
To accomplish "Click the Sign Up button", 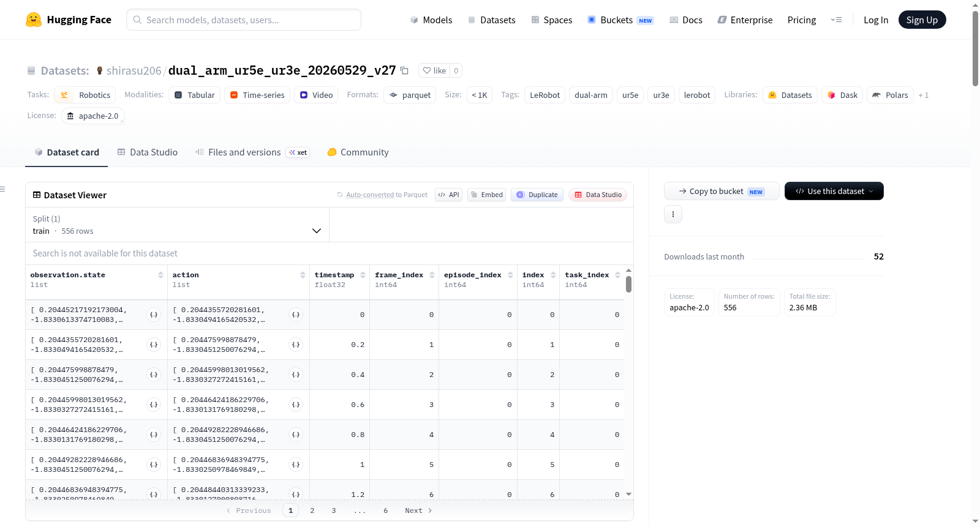I will click(922, 20).
